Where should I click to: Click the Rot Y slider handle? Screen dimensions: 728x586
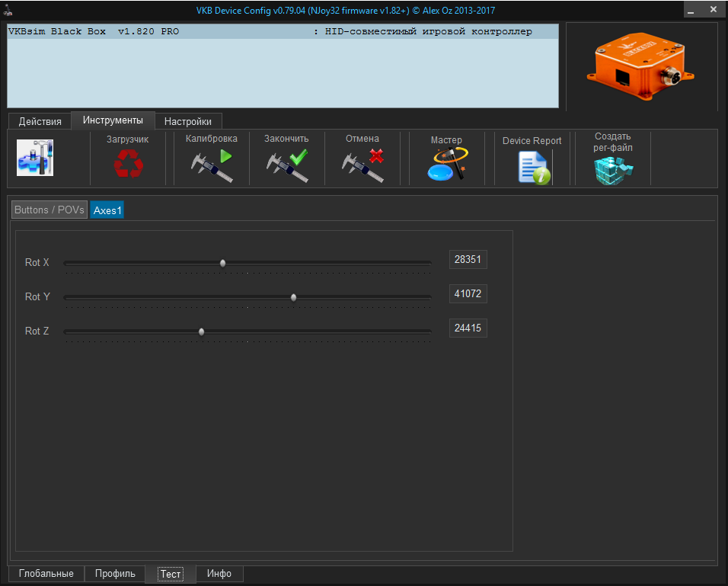pyautogui.click(x=293, y=297)
